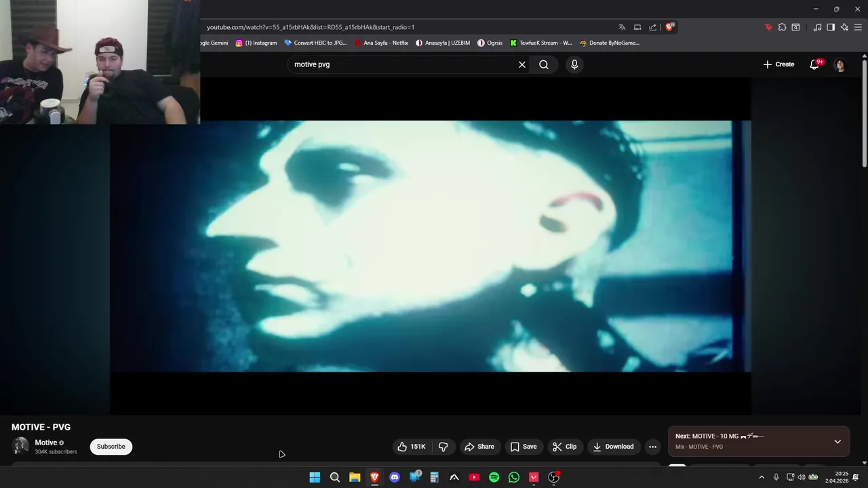The width and height of the screenshot is (868, 488).
Task: Like the video with 151K likes
Action: [412, 447]
